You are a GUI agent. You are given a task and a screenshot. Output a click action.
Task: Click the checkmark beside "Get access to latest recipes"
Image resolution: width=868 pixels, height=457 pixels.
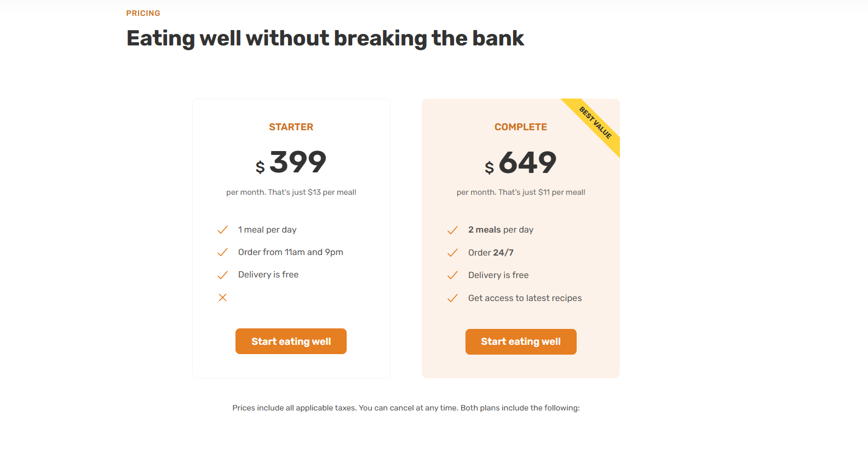pos(452,298)
